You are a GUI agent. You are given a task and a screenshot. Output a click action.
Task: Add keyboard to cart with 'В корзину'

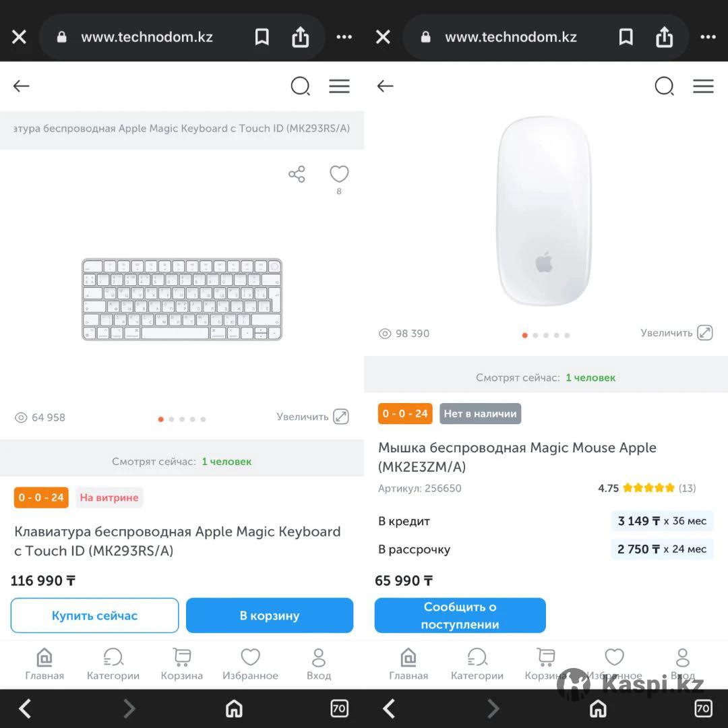coord(269,615)
